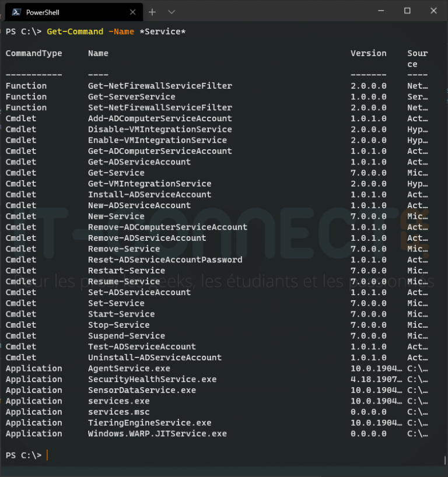The width and height of the screenshot is (448, 477).
Task: Expand the terminal profiles menu arrow
Action: tap(171, 11)
